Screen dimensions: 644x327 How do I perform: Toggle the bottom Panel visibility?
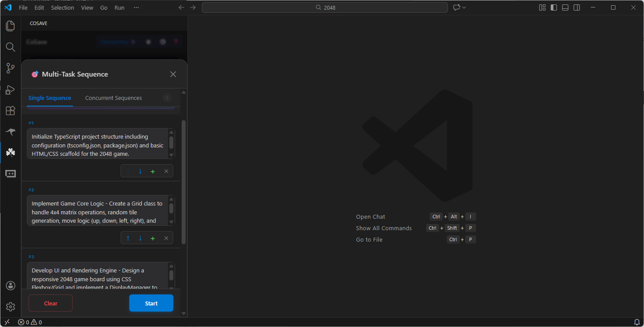pos(565,7)
